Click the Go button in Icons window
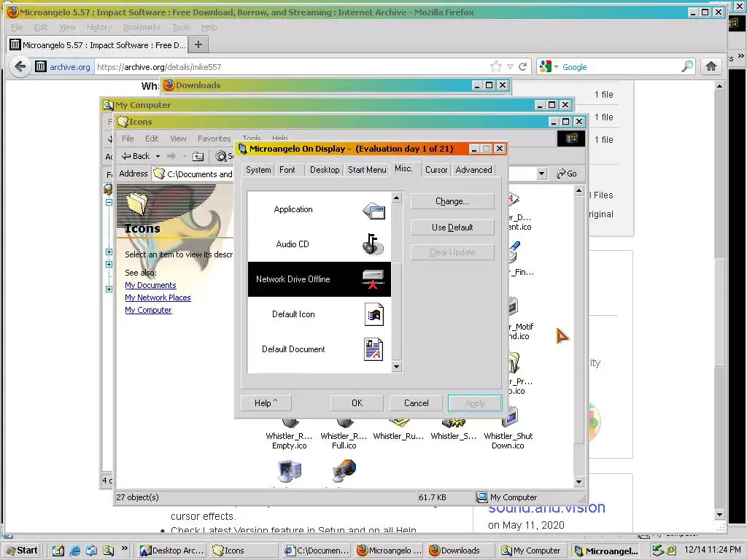The height and width of the screenshot is (560, 747). [567, 174]
